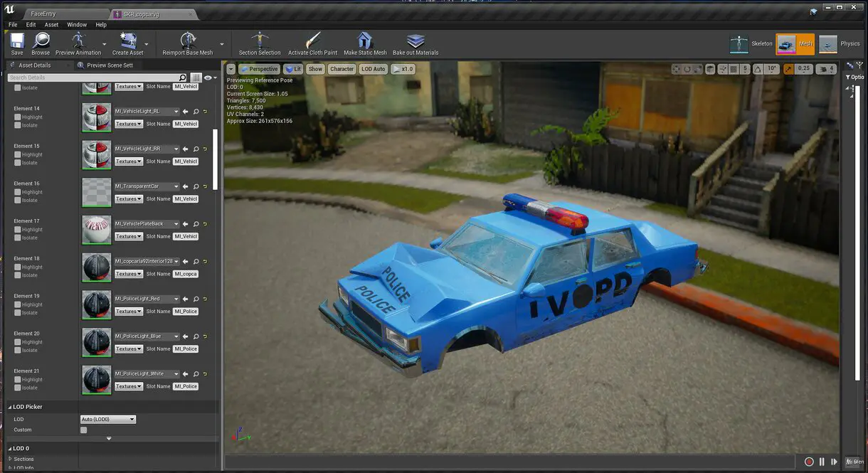Collapse the LOD 0 section
This screenshot has height=473, width=868.
9,448
